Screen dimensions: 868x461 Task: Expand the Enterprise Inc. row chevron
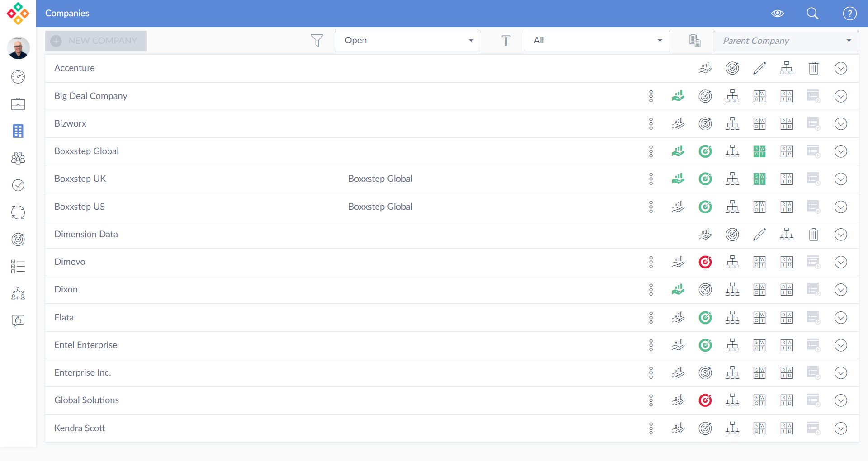(x=840, y=373)
